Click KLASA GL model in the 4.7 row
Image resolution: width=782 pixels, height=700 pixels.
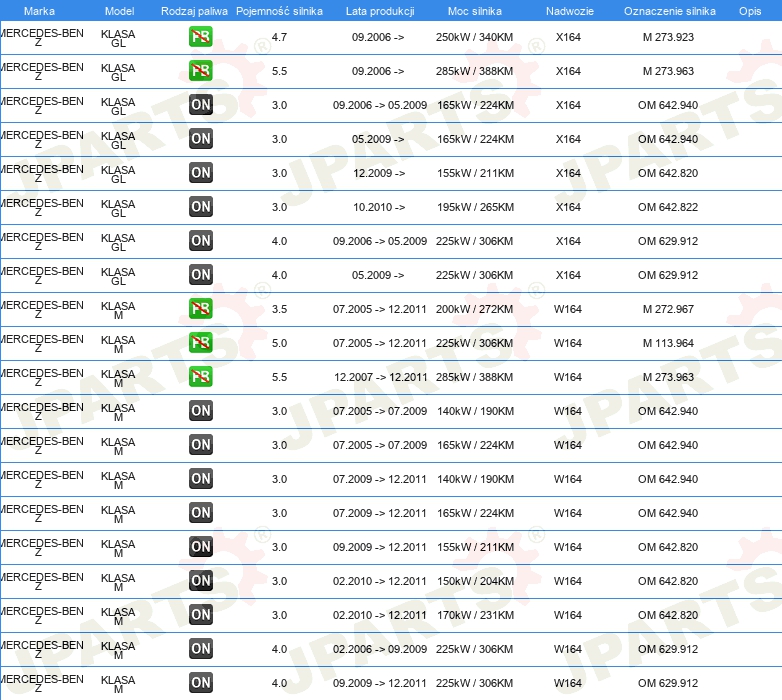click(x=118, y=38)
